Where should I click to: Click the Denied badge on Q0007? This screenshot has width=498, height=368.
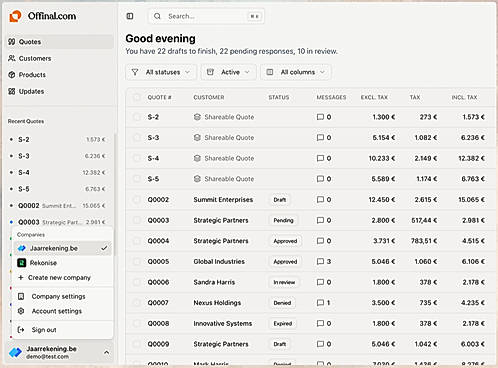tap(282, 303)
